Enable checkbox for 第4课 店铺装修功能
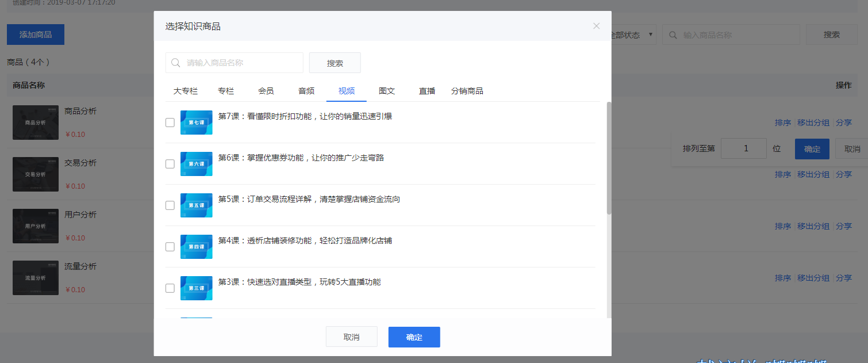 [170, 247]
